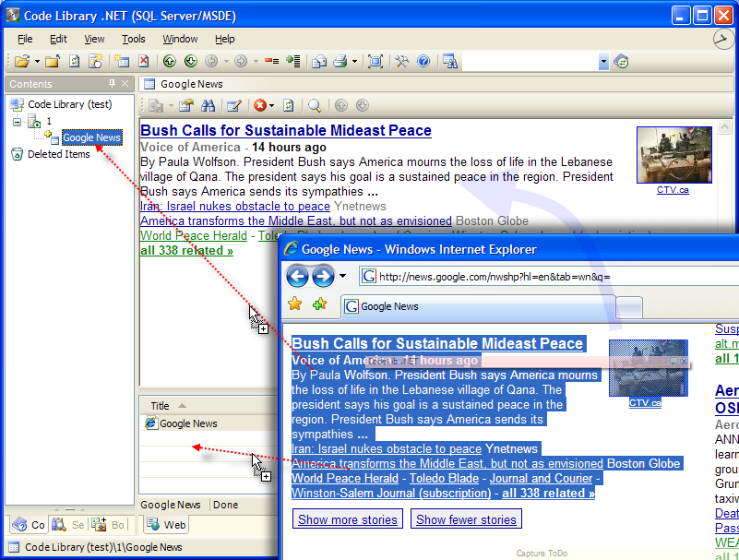The image size is (739, 560).
Task: Open the View menu
Action: tap(94, 39)
